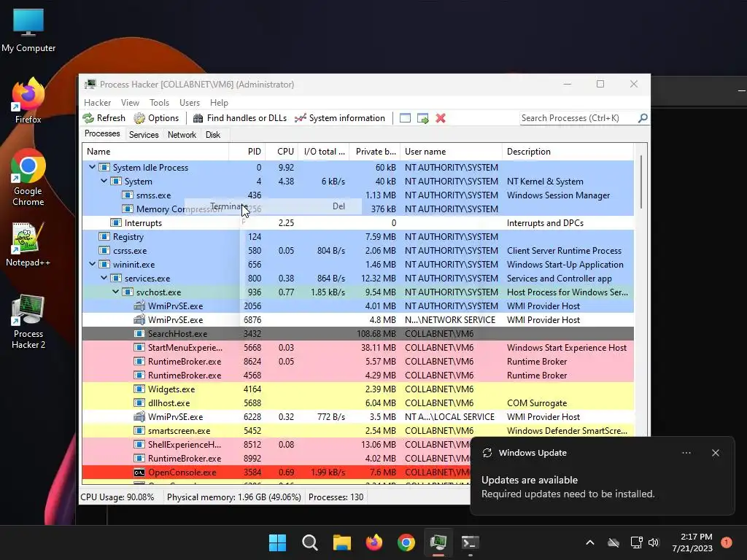
Task: Select the Processes tab
Action: (x=102, y=134)
